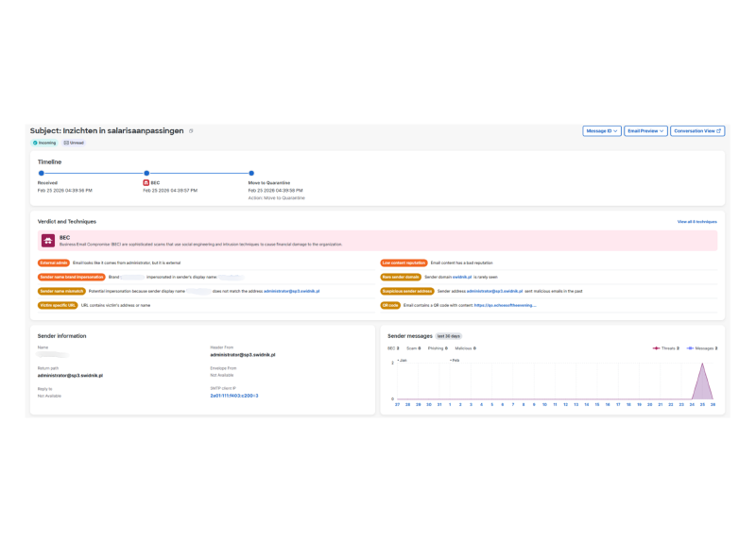Click the Suspicious sender address tag
756x542 pixels.
(x=407, y=291)
